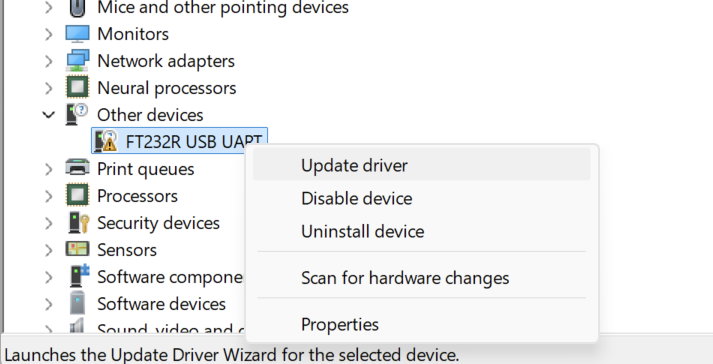Expand the Security devices category
The height and width of the screenshot is (364, 713).
pos(49,223)
